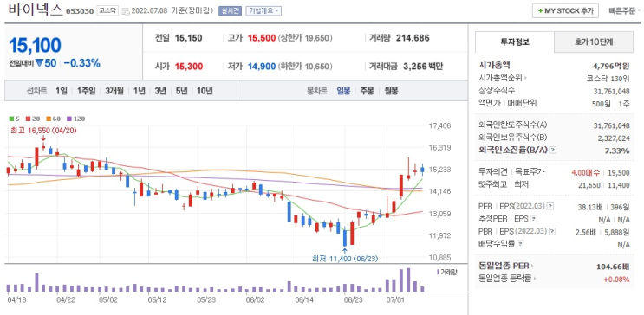
Task: Click the 최저 11,400 (06/23) chart marker
Action: 345,259
